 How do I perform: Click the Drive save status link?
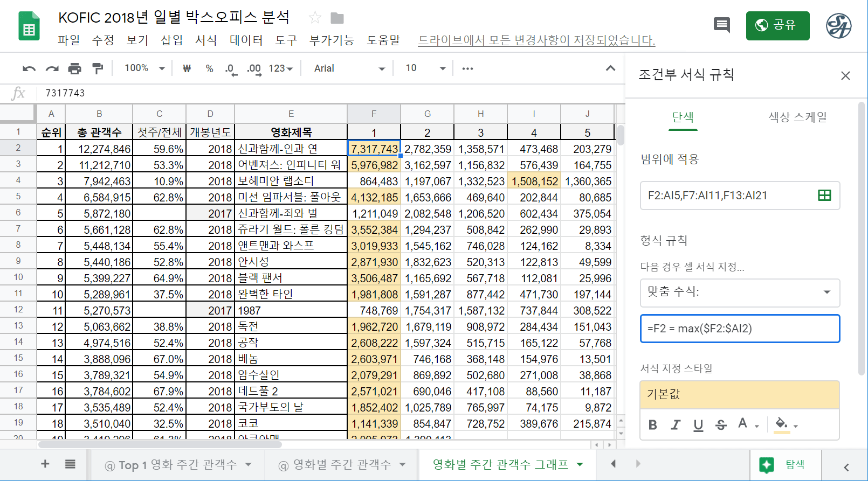pyautogui.click(x=536, y=40)
